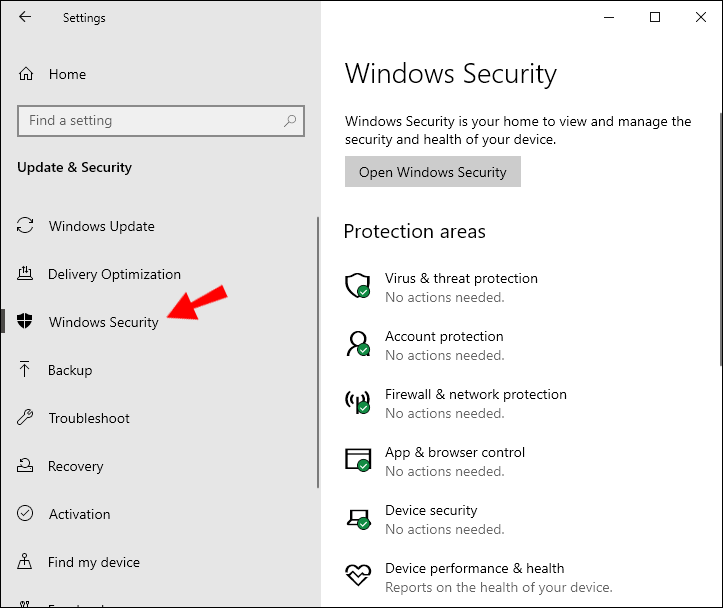Click the sidebar vertical scrollbar
The width and height of the screenshot is (723, 608).
318,350
